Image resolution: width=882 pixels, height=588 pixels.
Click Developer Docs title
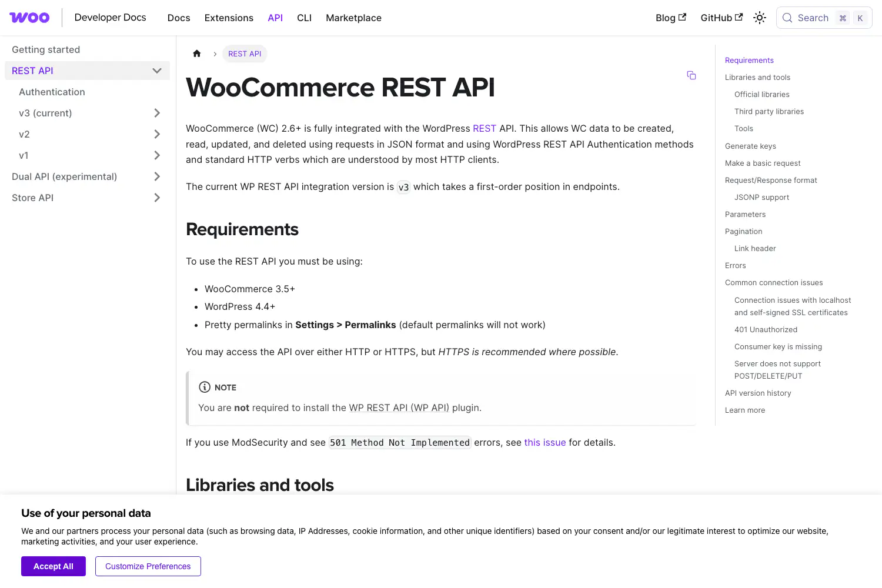pyautogui.click(x=110, y=18)
